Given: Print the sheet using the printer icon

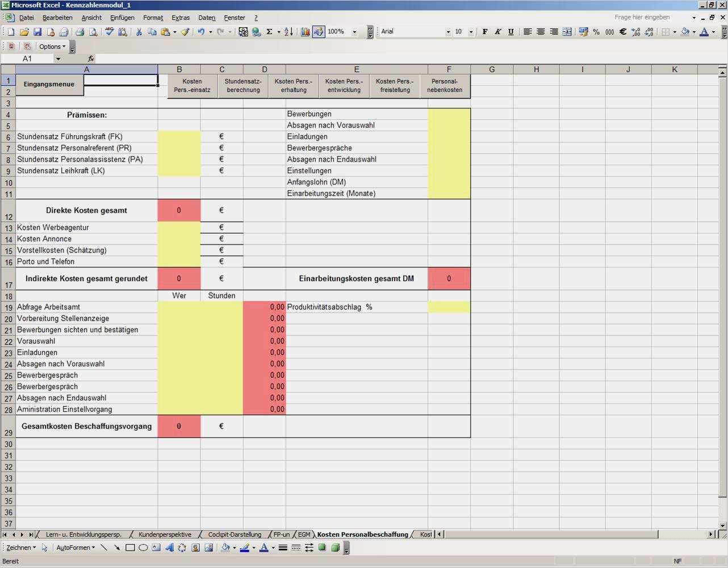Looking at the screenshot, I should coord(80,32).
